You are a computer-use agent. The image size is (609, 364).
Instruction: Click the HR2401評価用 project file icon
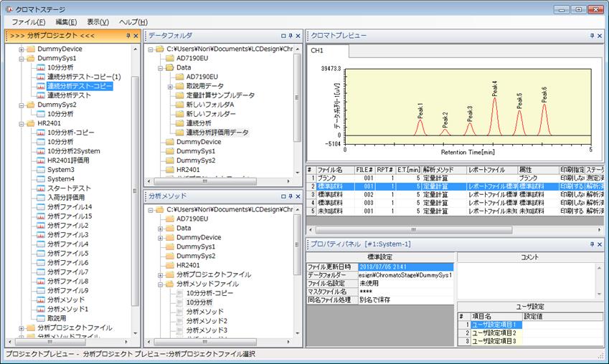[x=41, y=161]
